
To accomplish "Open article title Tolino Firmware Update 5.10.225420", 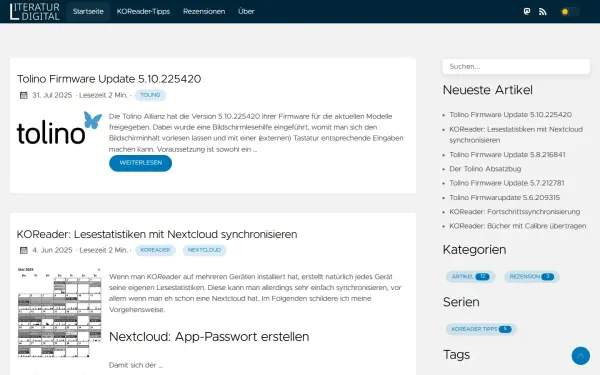I will [109, 79].
